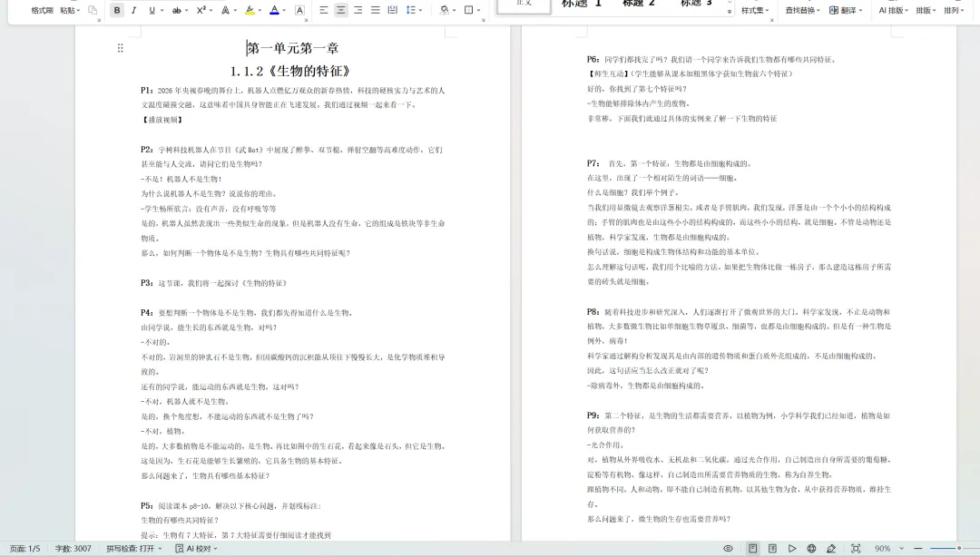Open the superscript dropdown arrow
980x557 pixels.
[211, 10]
